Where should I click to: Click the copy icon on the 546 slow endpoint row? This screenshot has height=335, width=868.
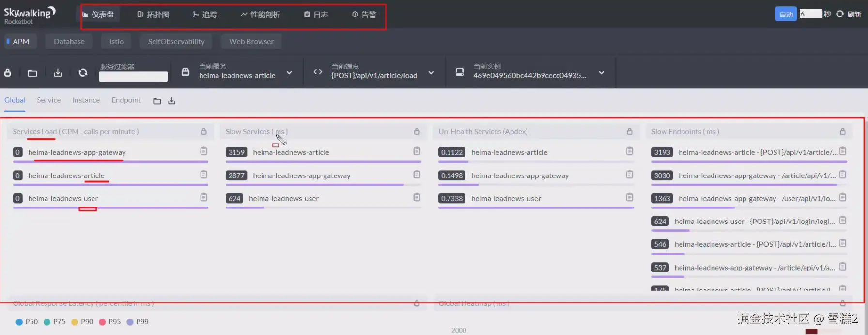click(843, 243)
